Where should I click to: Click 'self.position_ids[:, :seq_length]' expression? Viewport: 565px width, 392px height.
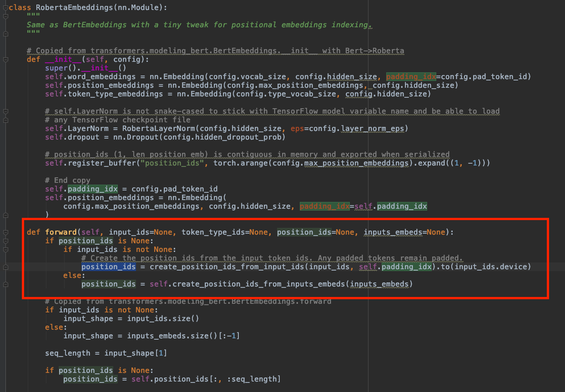coord(206,379)
